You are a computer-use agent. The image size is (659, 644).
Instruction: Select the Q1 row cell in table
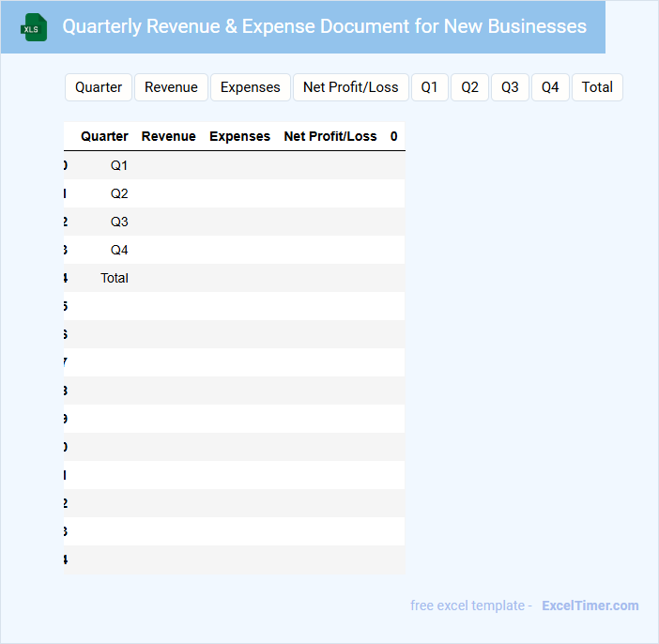click(x=119, y=165)
